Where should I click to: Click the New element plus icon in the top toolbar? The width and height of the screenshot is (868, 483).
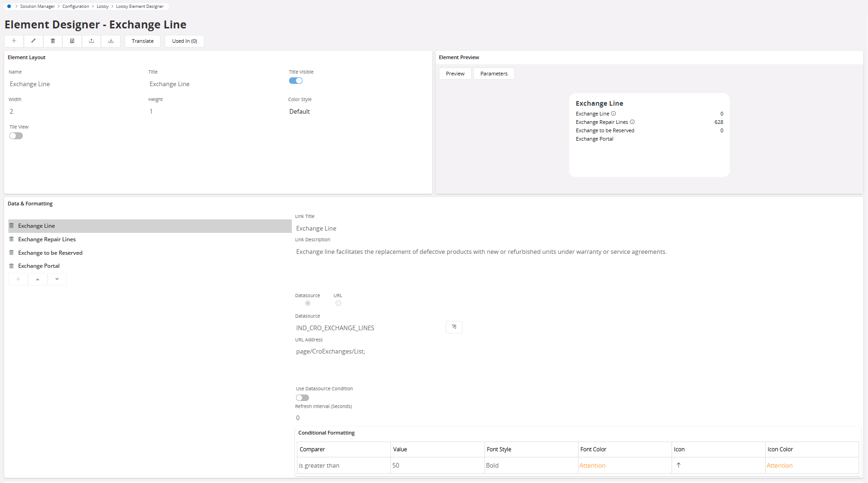tap(14, 41)
